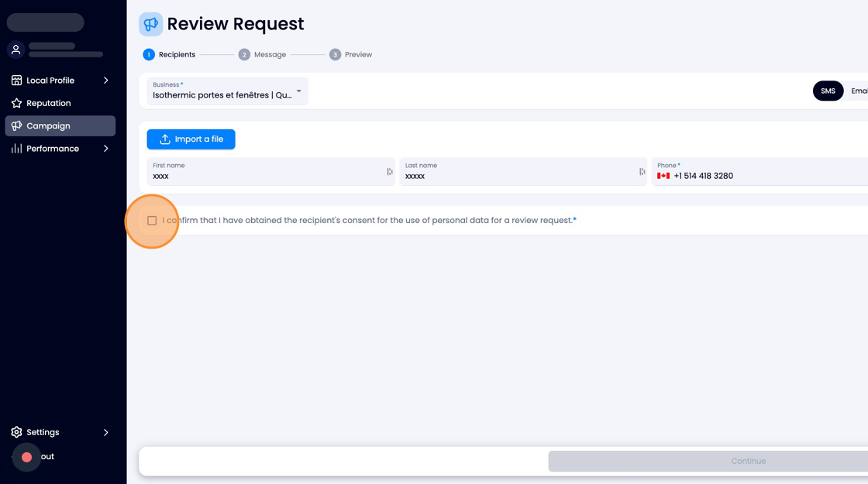Click the upload icon in Import a file
868x484 pixels.
coord(165,139)
